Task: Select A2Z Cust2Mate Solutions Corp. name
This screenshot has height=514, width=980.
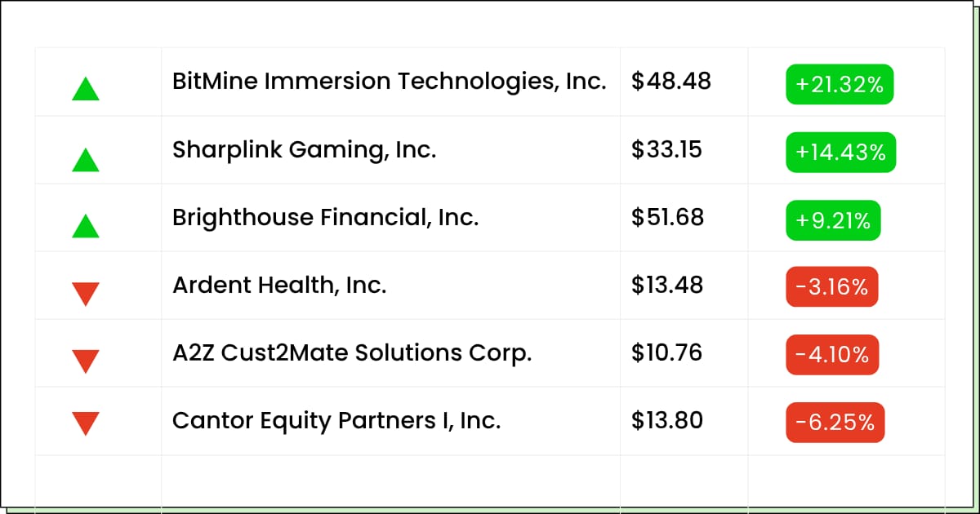Action: point(352,353)
